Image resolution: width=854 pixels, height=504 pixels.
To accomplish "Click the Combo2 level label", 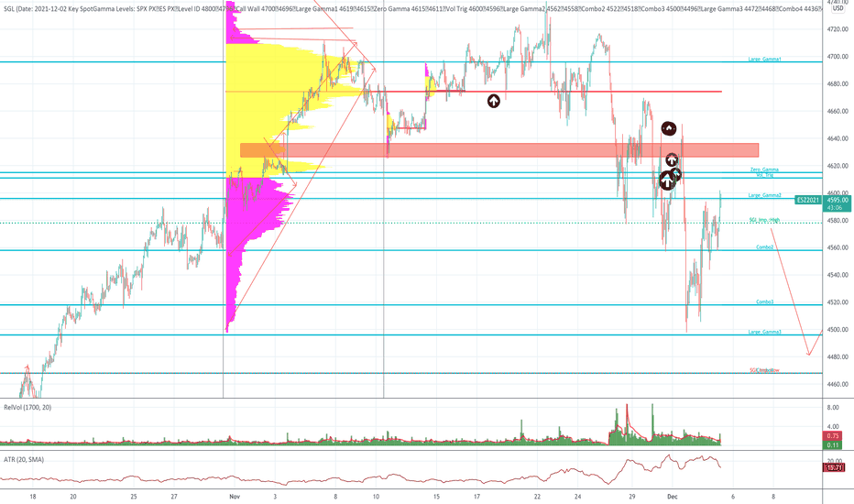I will [765, 247].
